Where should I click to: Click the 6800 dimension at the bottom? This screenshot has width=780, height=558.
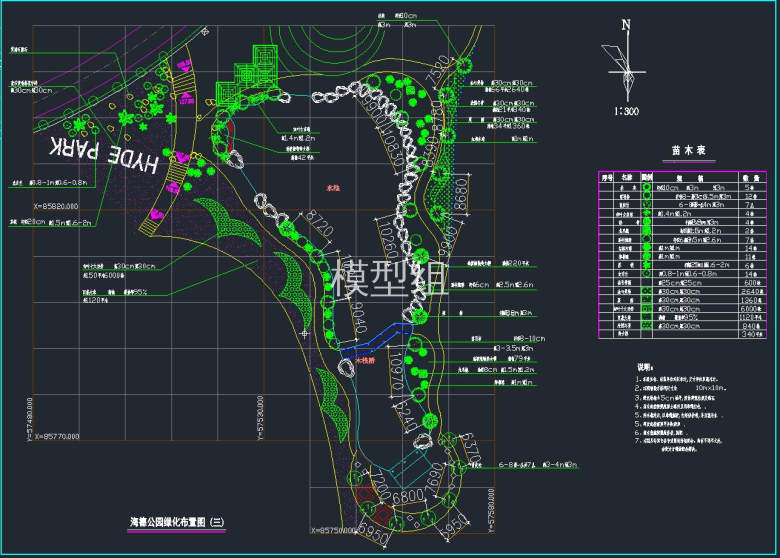(409, 496)
